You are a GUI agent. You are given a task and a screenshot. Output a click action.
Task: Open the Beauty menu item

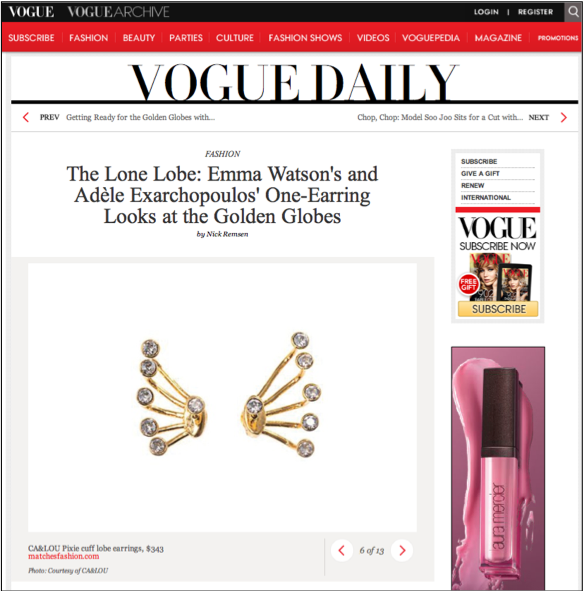tap(139, 38)
